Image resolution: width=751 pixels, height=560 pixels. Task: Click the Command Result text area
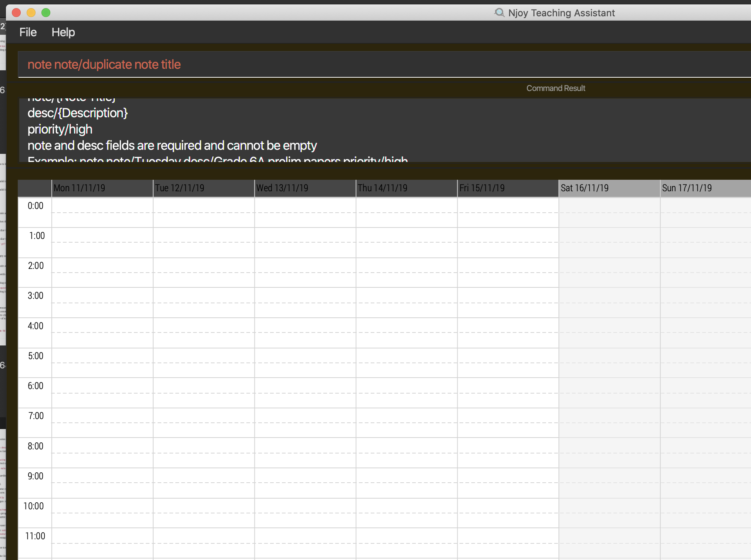coord(370,129)
